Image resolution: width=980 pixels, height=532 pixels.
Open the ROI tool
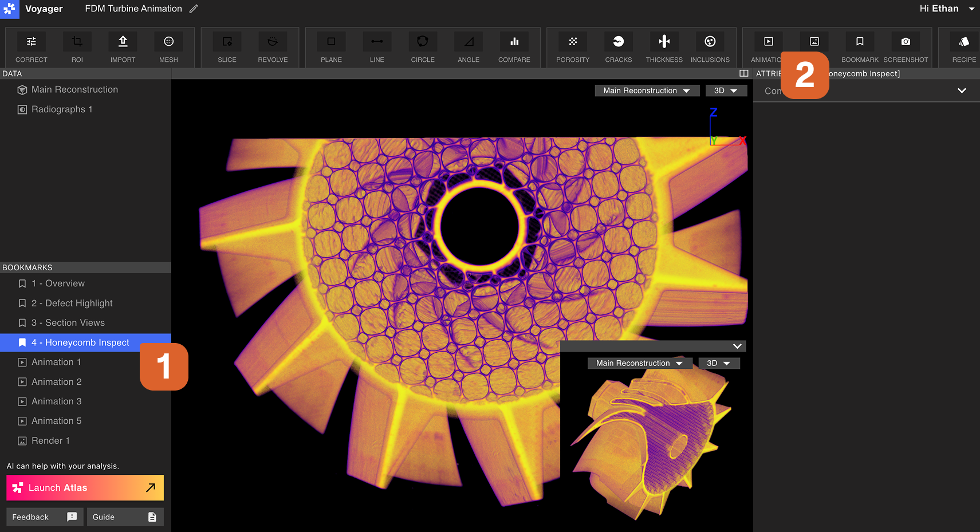pyautogui.click(x=77, y=47)
